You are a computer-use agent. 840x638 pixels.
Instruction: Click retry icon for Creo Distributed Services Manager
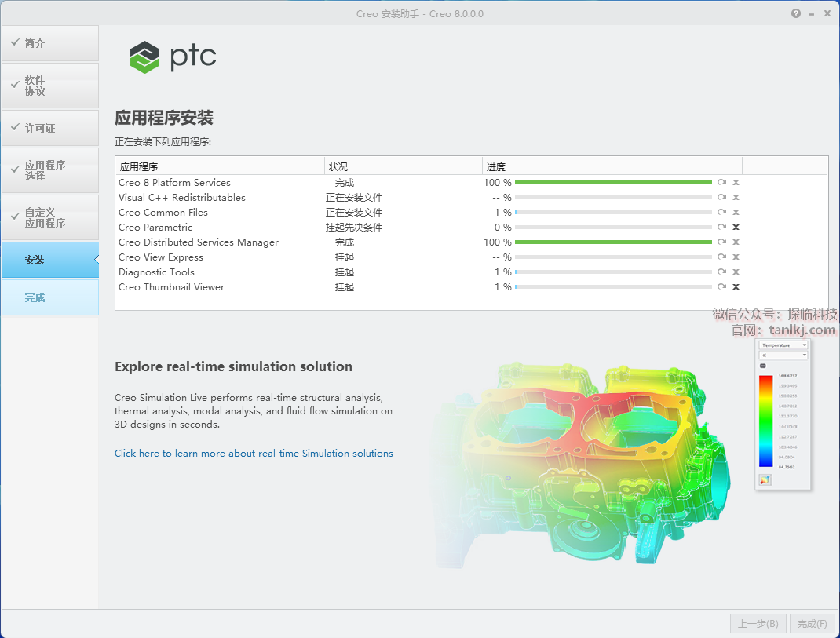(x=721, y=242)
